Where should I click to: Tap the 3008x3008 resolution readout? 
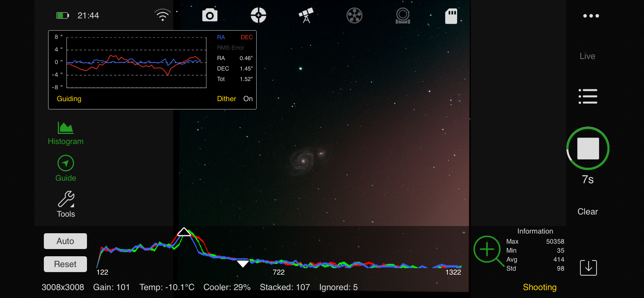63,287
